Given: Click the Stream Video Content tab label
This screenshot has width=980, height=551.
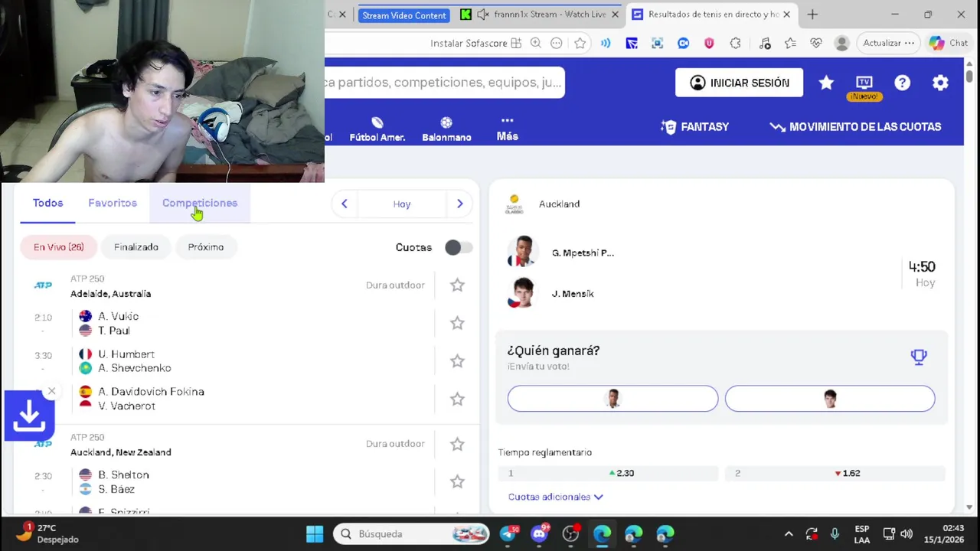Looking at the screenshot, I should point(403,15).
